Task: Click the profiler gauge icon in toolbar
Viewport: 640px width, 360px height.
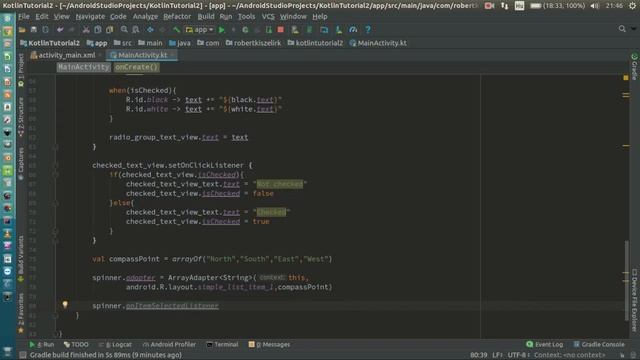Action: [353, 29]
